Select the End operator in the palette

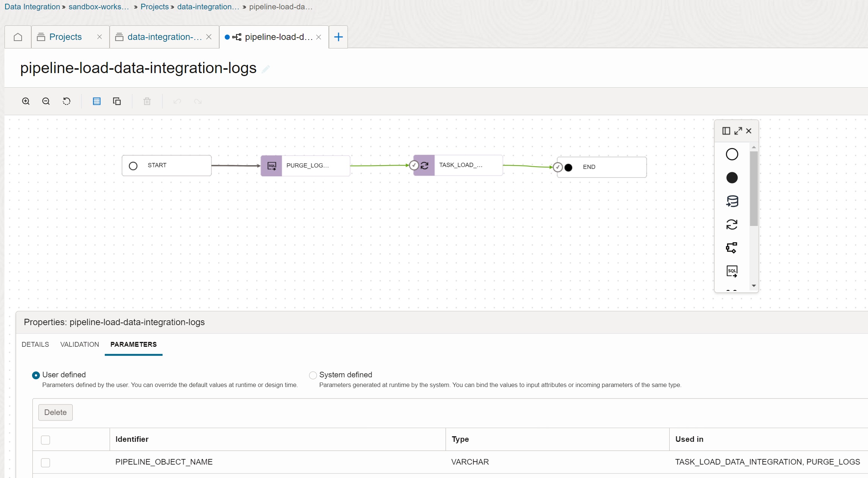(732, 178)
